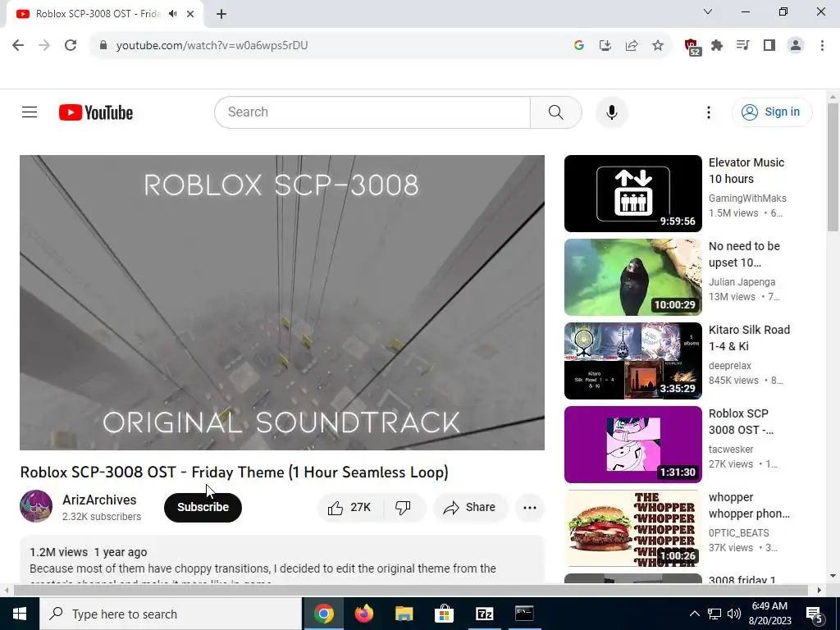Reload the page
The height and width of the screenshot is (630, 840).
pos(71,45)
